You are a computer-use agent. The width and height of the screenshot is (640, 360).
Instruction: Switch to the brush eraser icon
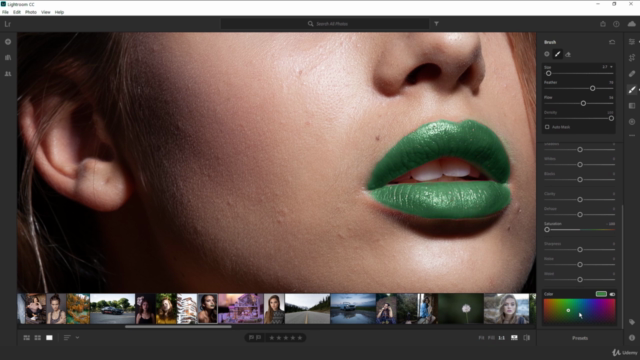pyautogui.click(x=568, y=54)
